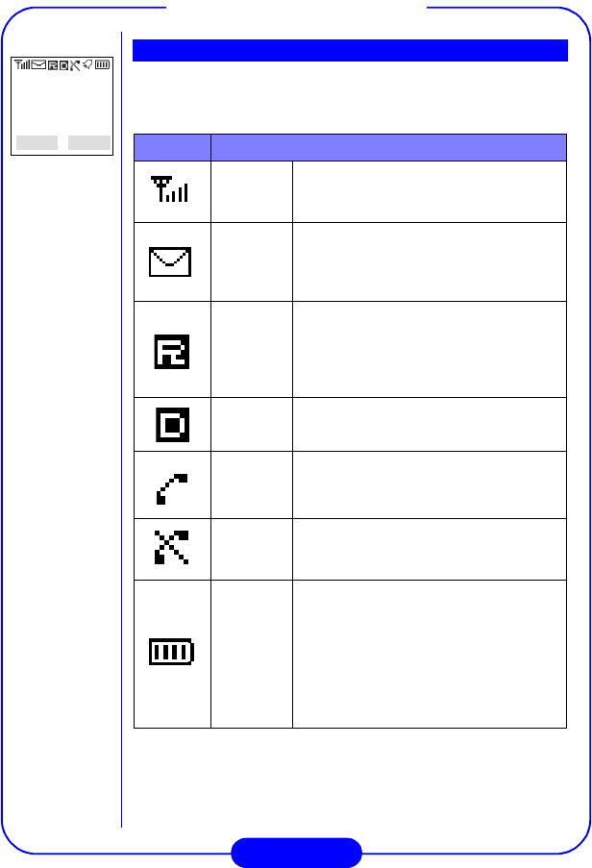Click the bell icon in the phone display
This screenshot has height=868, width=592.
pos(87,64)
